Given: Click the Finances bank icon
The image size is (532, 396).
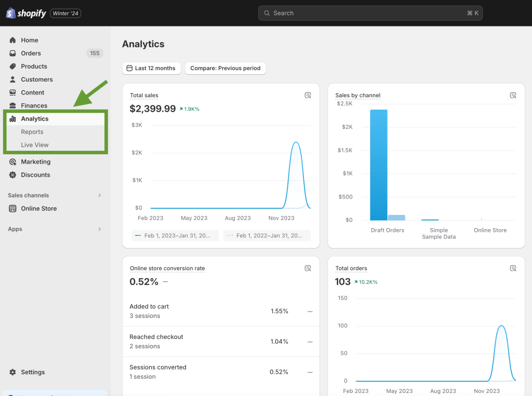Looking at the screenshot, I should [12, 105].
